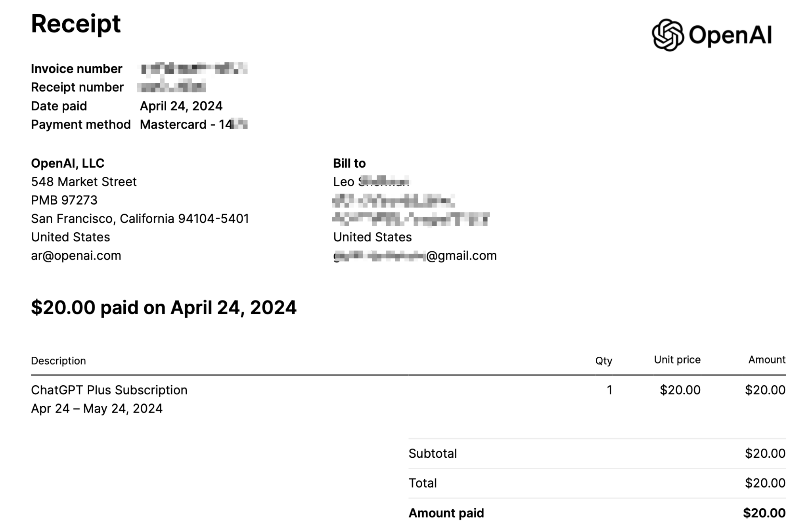Click the April 24, 2024 date paid value
This screenshot has height=522, width=812.
point(181,106)
